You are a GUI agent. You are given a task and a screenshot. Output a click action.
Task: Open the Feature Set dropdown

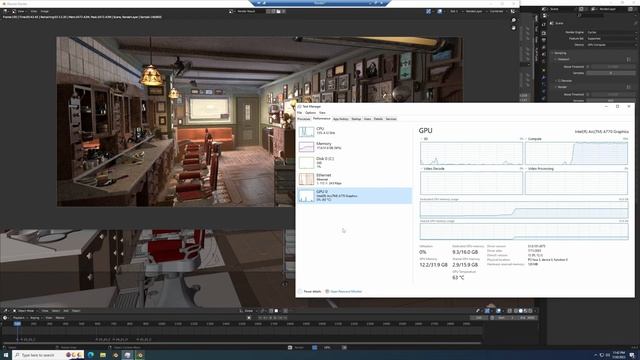point(611,38)
